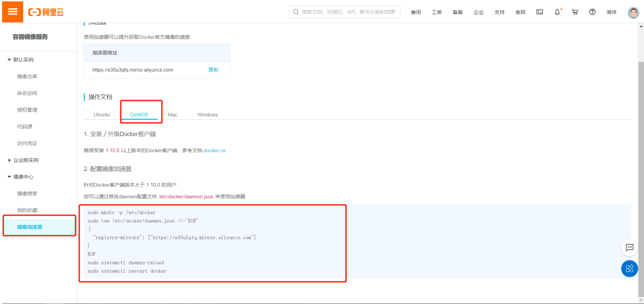
Task: Open 备案 in the top navigation
Action: tap(458, 12)
